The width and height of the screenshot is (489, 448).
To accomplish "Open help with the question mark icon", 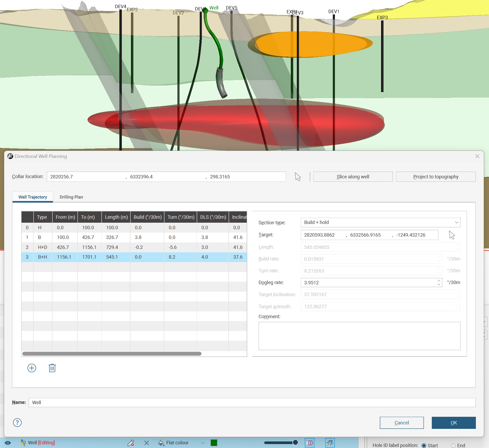I will tap(17, 423).
